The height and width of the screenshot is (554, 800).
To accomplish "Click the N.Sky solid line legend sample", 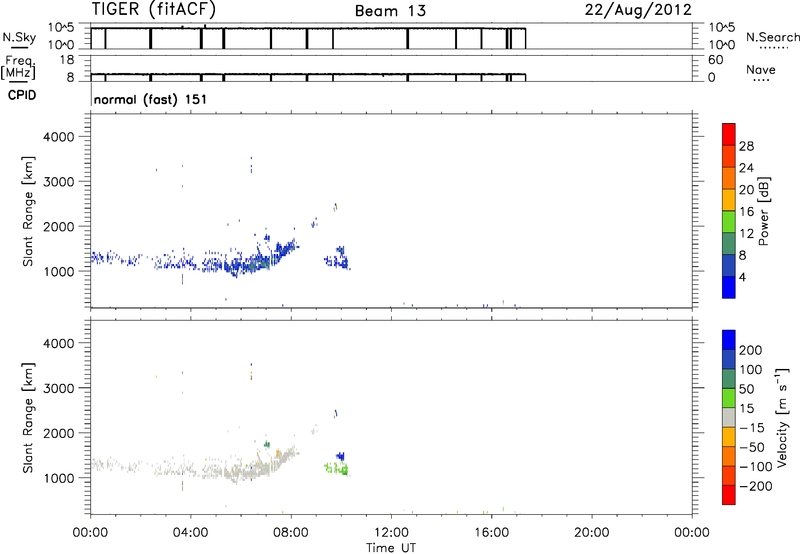I will (19, 48).
